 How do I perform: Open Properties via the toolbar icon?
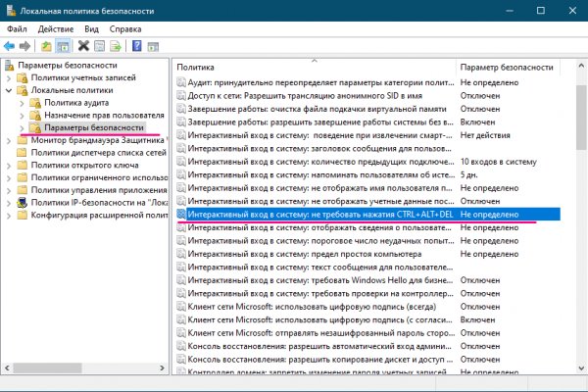pos(100,46)
